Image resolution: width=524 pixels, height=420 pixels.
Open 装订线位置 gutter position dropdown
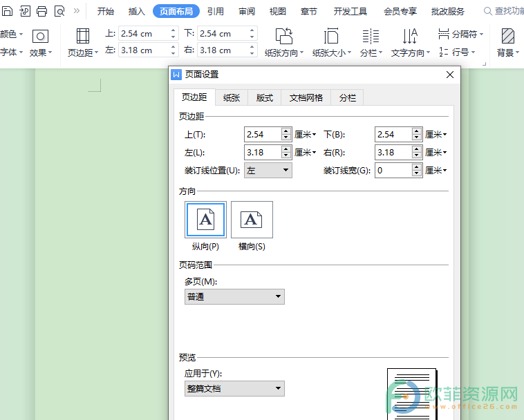[x=268, y=170]
